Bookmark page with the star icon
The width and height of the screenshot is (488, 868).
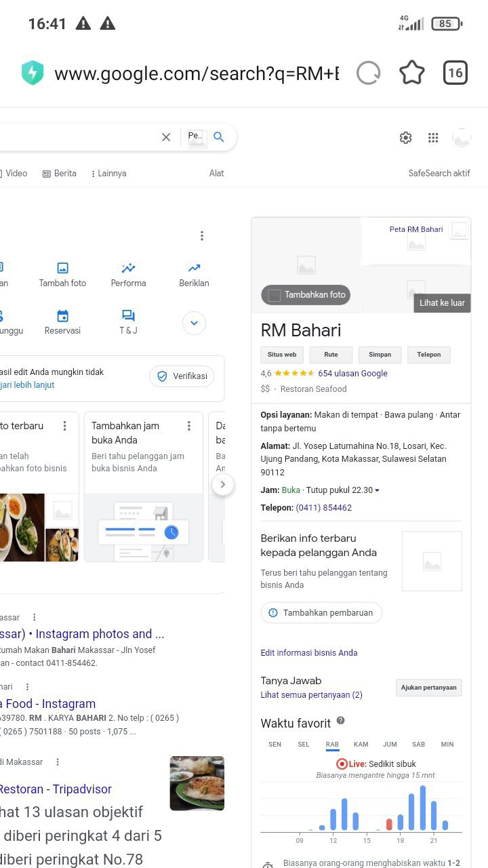click(411, 73)
